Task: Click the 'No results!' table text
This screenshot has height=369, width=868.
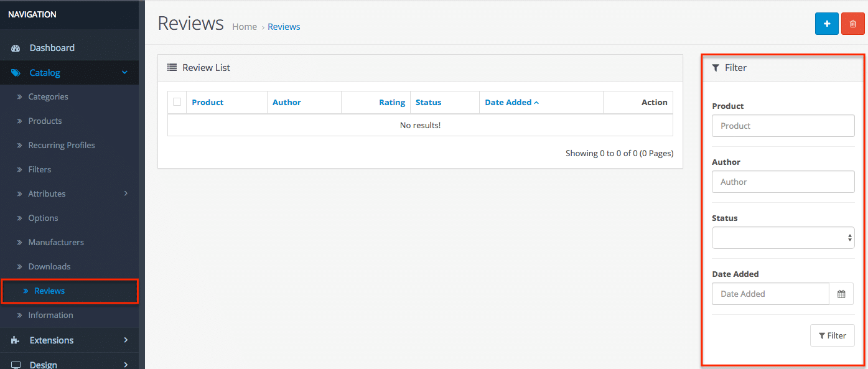Action: coord(420,125)
